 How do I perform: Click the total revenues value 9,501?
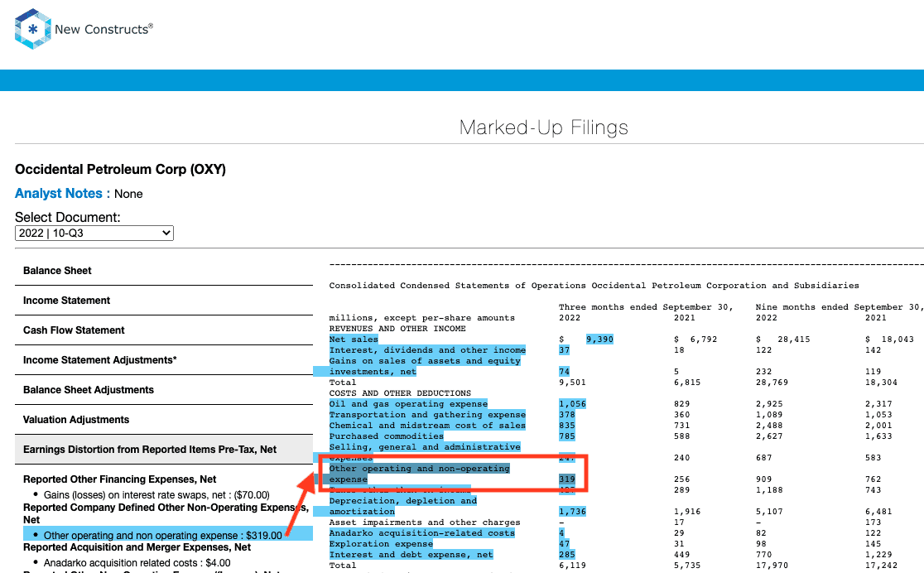(x=572, y=383)
